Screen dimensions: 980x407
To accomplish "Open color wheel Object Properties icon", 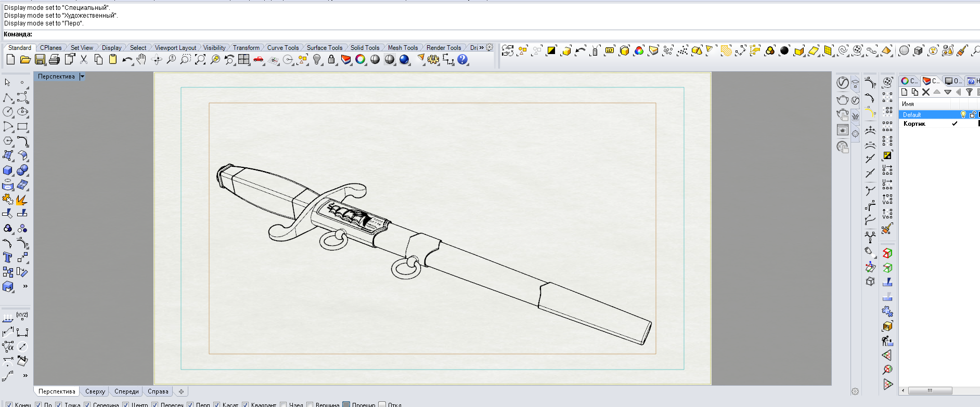I will pyautogui.click(x=360, y=60).
